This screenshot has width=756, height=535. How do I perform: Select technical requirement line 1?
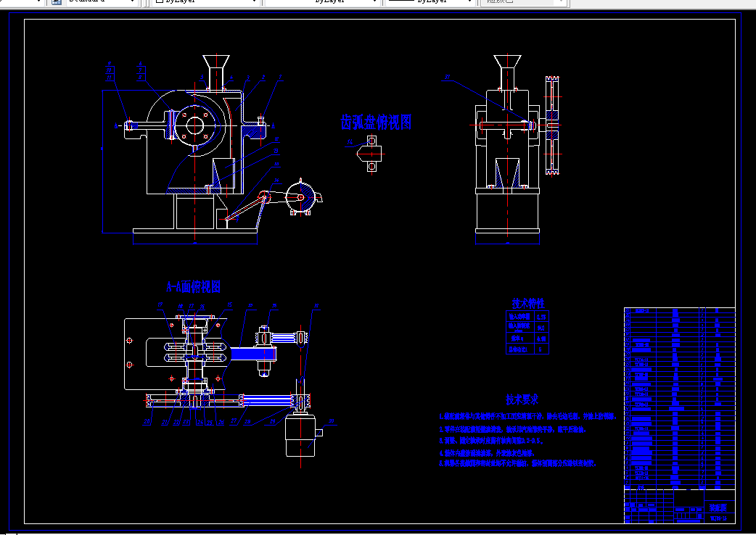click(527, 416)
